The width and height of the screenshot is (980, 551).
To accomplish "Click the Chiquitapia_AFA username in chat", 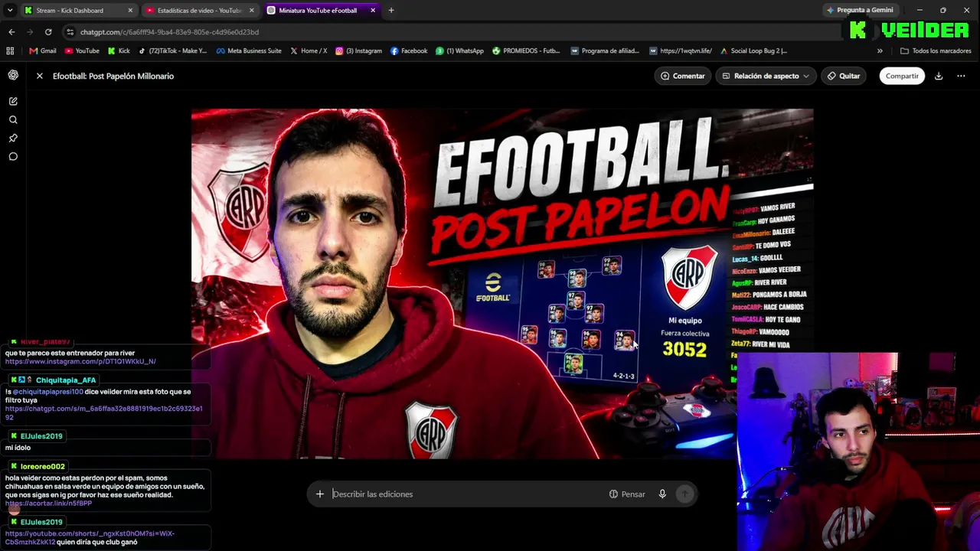I will click(x=66, y=380).
